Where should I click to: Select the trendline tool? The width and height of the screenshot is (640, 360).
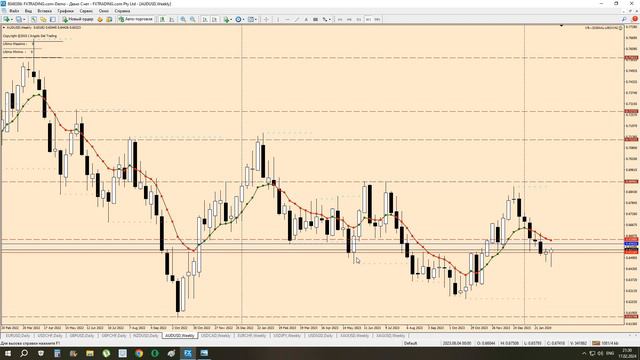tap(296, 19)
